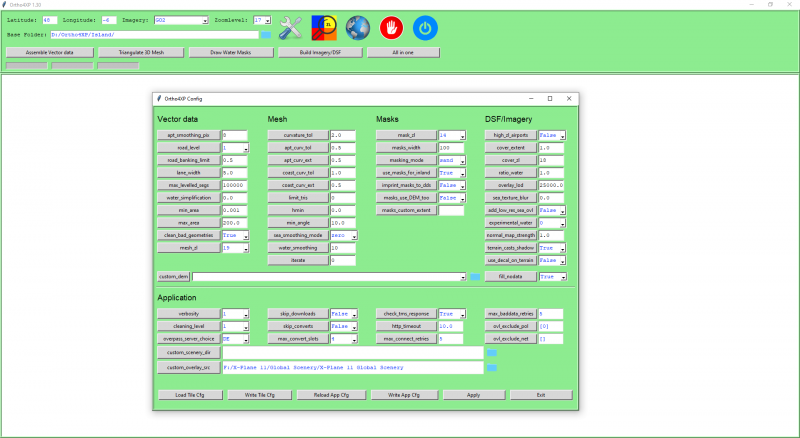This screenshot has height=438, width=800.
Task: Open the imprint_masks_to_dds dropdown
Action: 462,185
